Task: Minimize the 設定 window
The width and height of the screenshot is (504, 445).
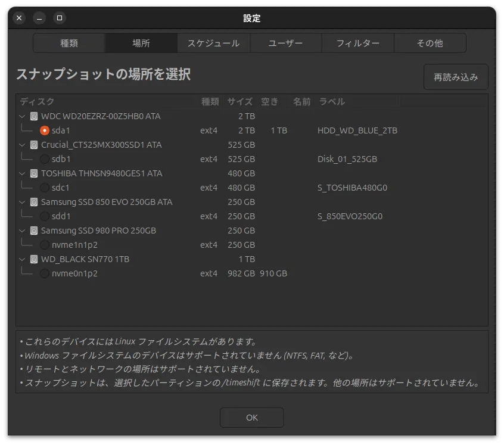Action: (x=39, y=18)
